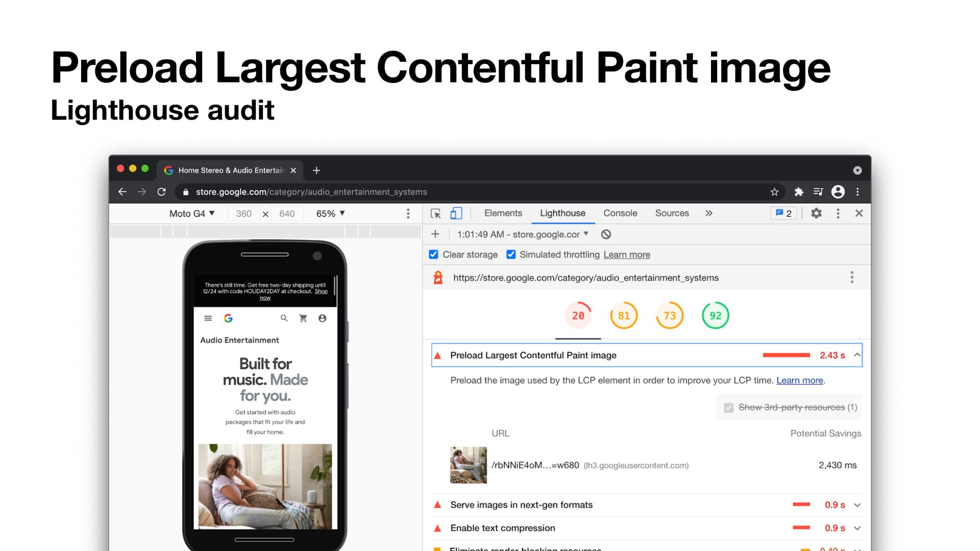
Task: Open device toolbar more options menu
Action: (408, 214)
